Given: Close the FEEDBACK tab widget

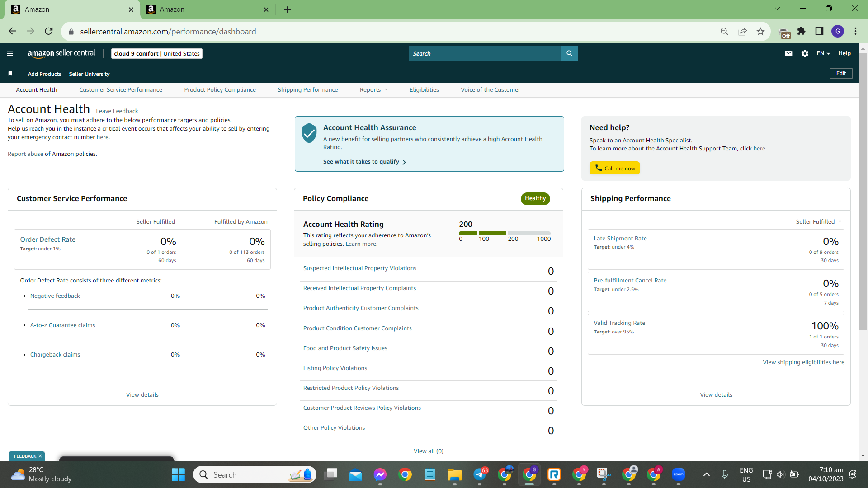Looking at the screenshot, I should point(40,456).
